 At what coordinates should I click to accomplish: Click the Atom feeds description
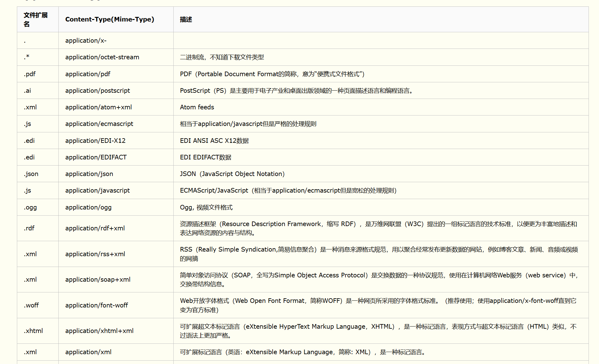197,107
